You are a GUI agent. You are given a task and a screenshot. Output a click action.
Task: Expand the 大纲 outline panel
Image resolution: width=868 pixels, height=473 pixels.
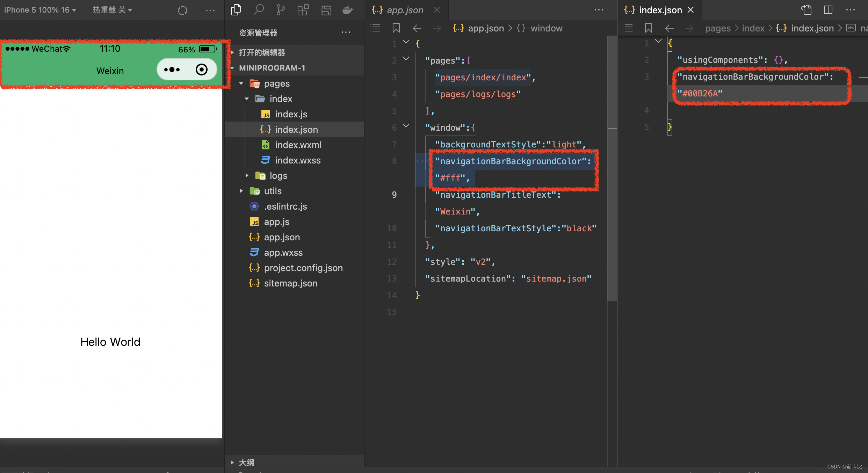[x=246, y=463]
